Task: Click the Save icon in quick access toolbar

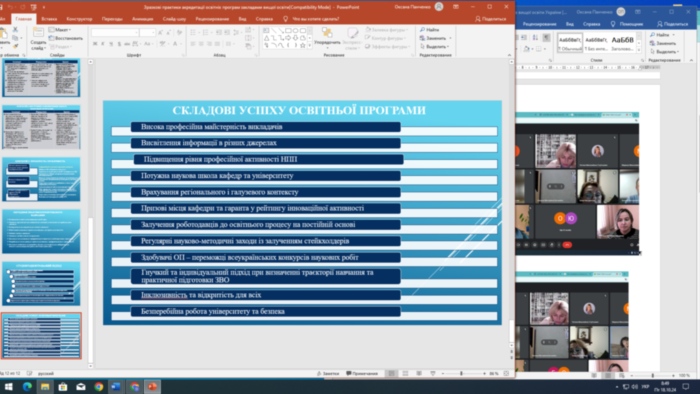Action: click(2, 7)
